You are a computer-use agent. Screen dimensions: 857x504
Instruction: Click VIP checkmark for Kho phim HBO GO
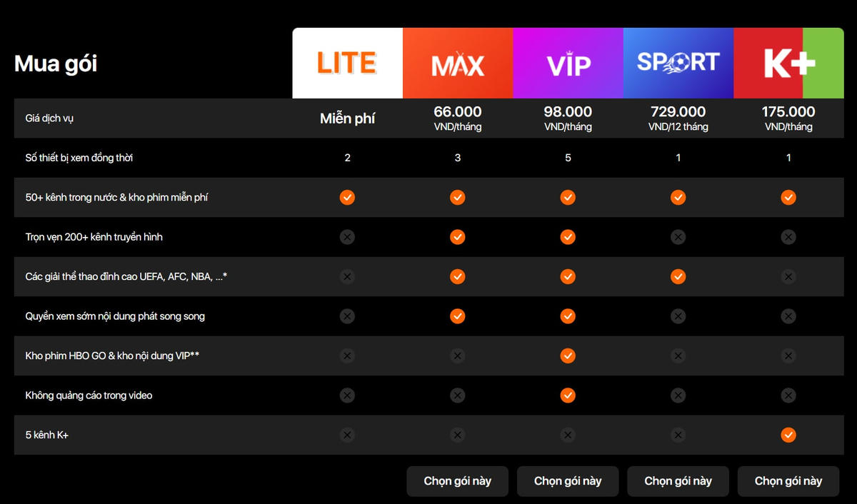(568, 356)
